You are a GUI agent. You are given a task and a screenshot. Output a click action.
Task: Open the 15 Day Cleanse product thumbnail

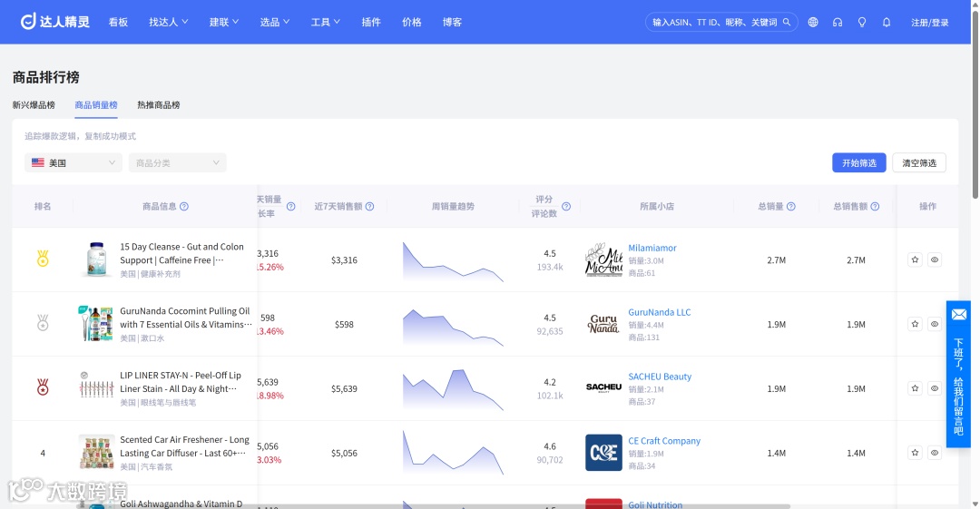click(96, 259)
